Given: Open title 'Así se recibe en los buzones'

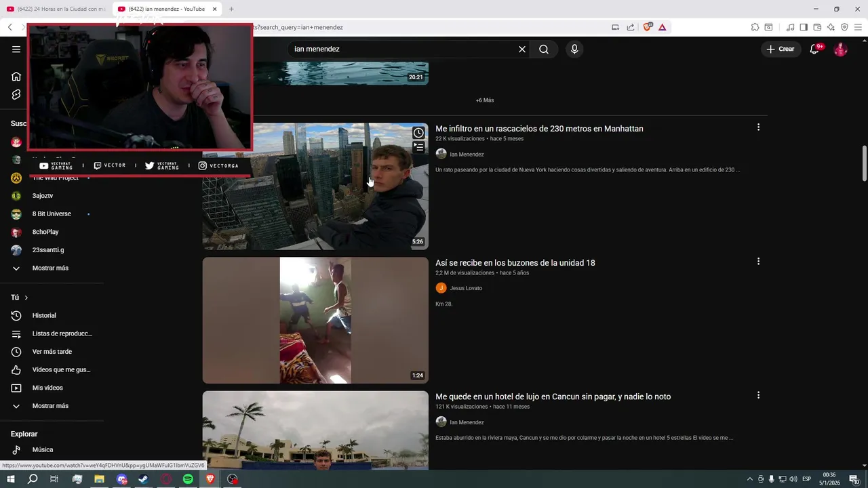Looking at the screenshot, I should point(515,263).
